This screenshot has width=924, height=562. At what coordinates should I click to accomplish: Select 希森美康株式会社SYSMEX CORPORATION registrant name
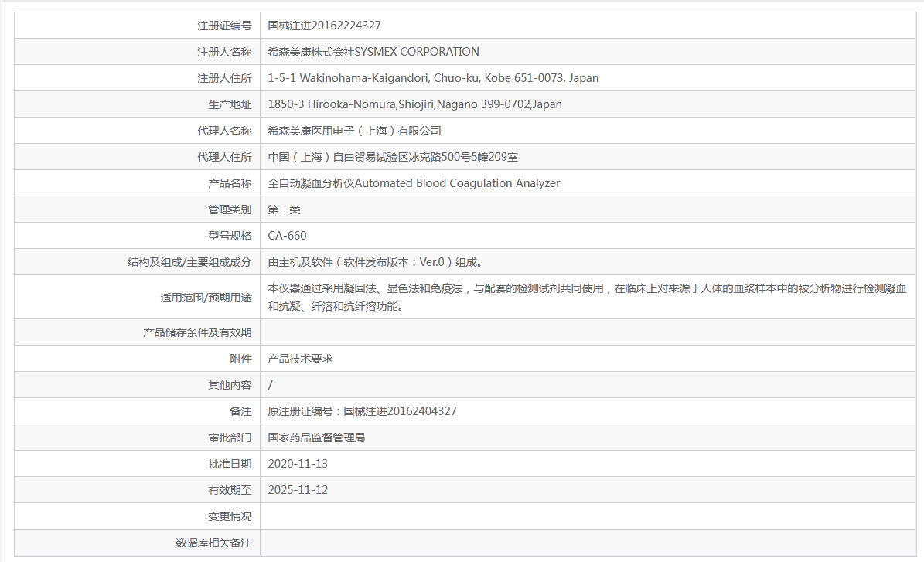(x=373, y=52)
